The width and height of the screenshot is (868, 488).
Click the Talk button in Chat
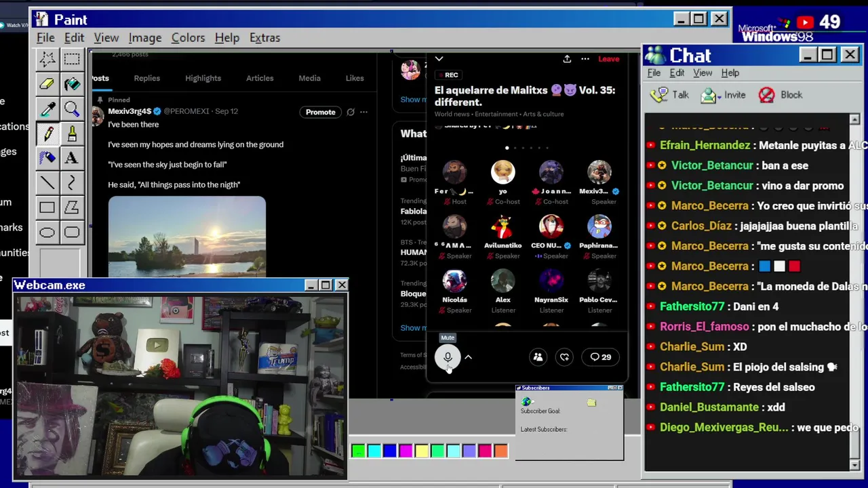click(x=669, y=95)
